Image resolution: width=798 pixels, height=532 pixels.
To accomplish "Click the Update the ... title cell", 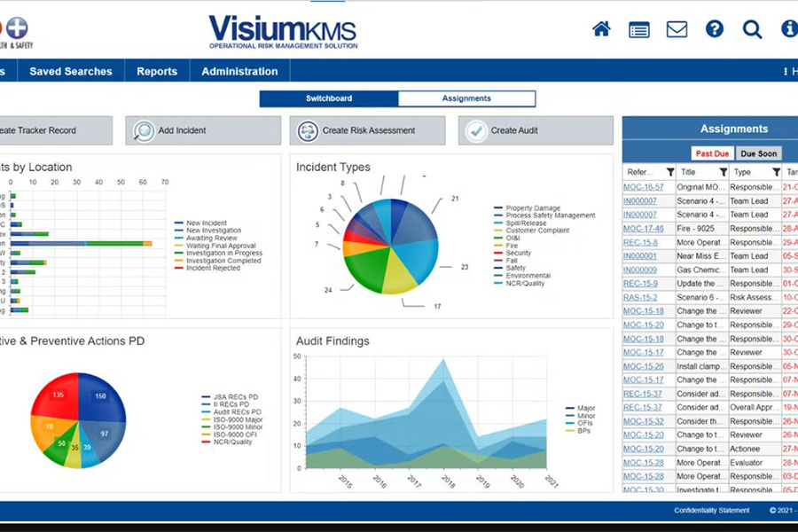I will pos(701,284).
